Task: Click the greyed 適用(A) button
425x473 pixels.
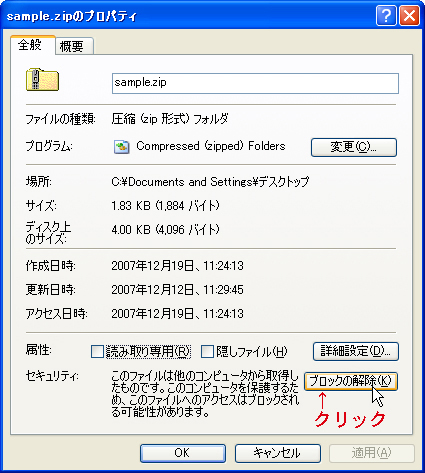Action: coord(372,453)
